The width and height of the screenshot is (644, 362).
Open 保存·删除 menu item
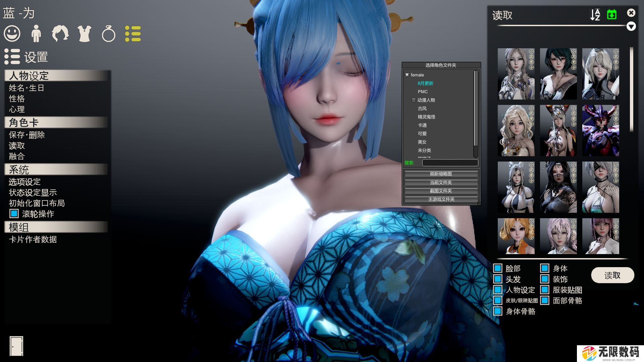click(27, 135)
